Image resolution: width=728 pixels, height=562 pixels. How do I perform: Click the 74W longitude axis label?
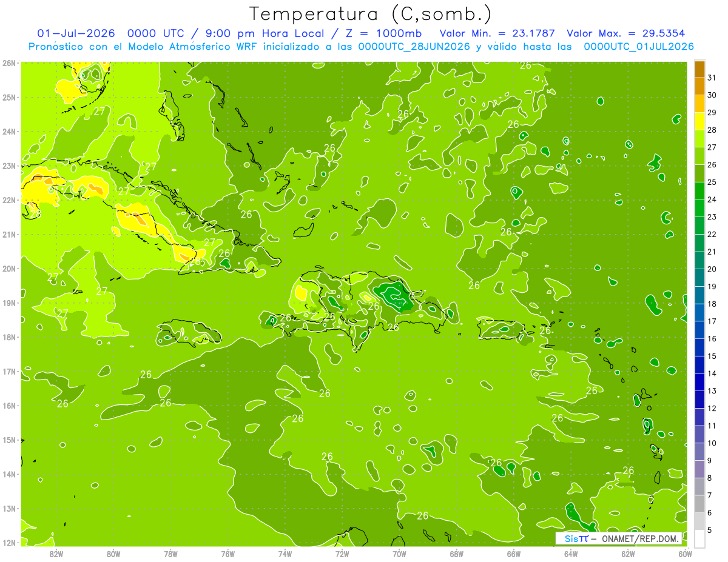click(x=285, y=554)
